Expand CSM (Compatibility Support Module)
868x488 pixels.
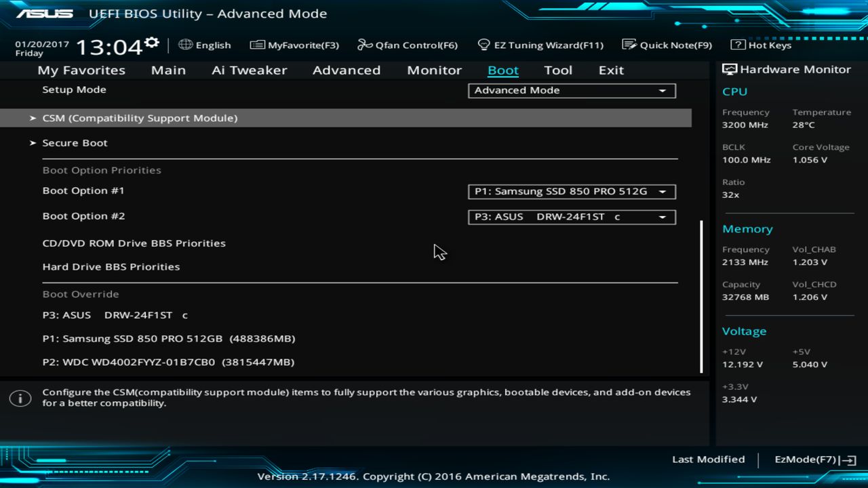[140, 117]
